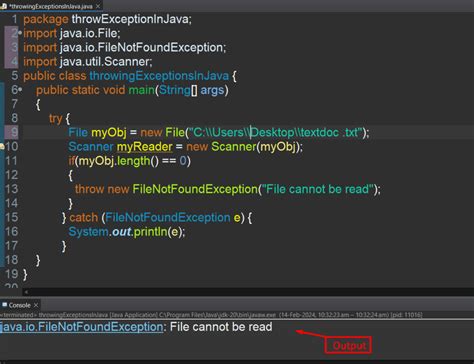Screen dimensions: 474x364
Task: Click 'println' call on line 16
Action: [x=150, y=232]
